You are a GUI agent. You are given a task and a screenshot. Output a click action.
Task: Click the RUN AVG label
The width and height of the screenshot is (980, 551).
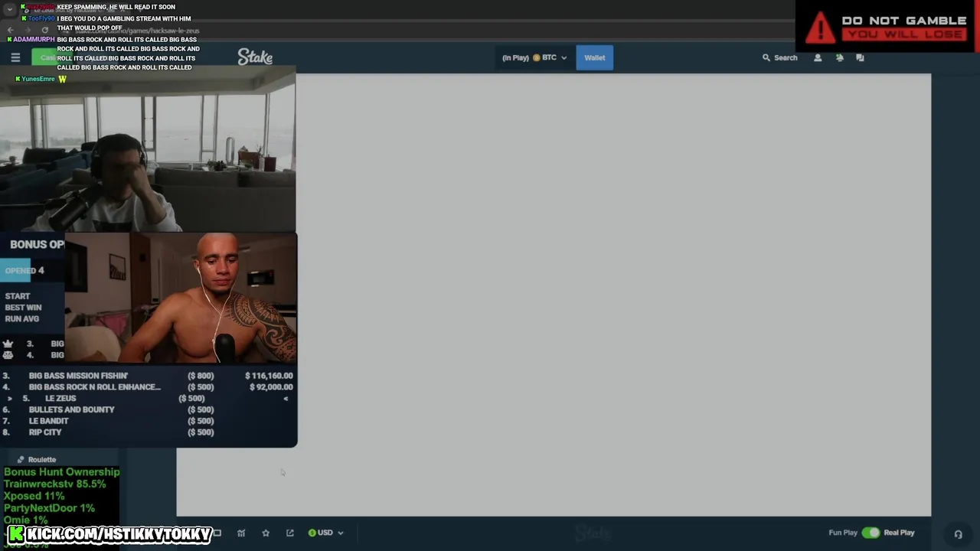21,319
